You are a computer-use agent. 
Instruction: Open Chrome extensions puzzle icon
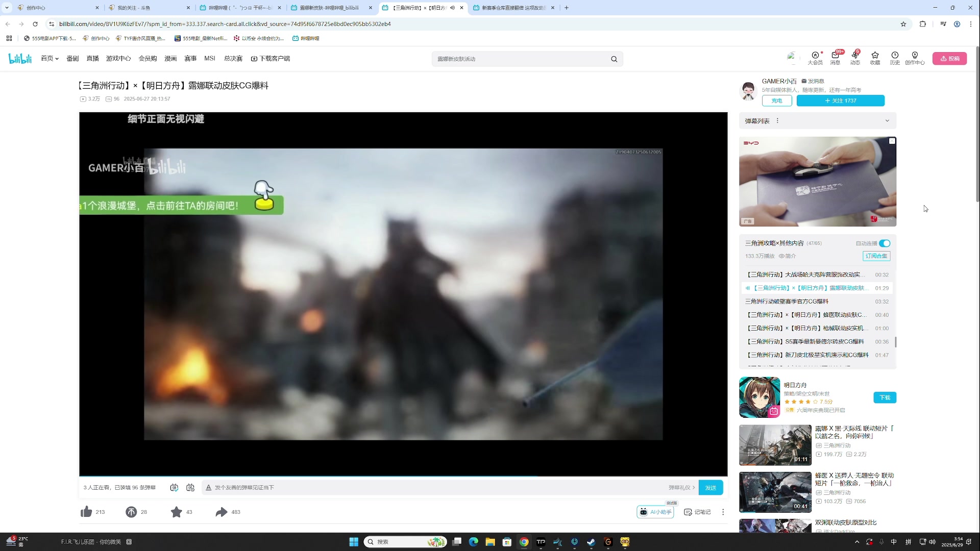coord(922,24)
